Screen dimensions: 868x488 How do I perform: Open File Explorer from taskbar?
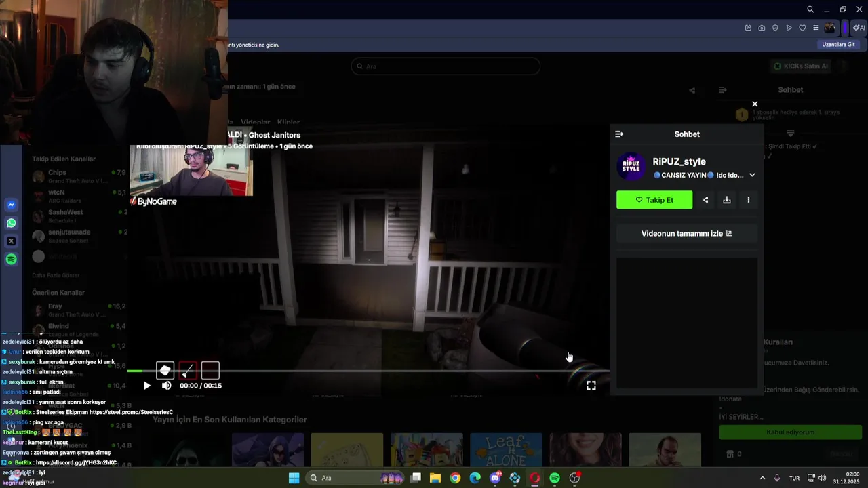(x=435, y=478)
